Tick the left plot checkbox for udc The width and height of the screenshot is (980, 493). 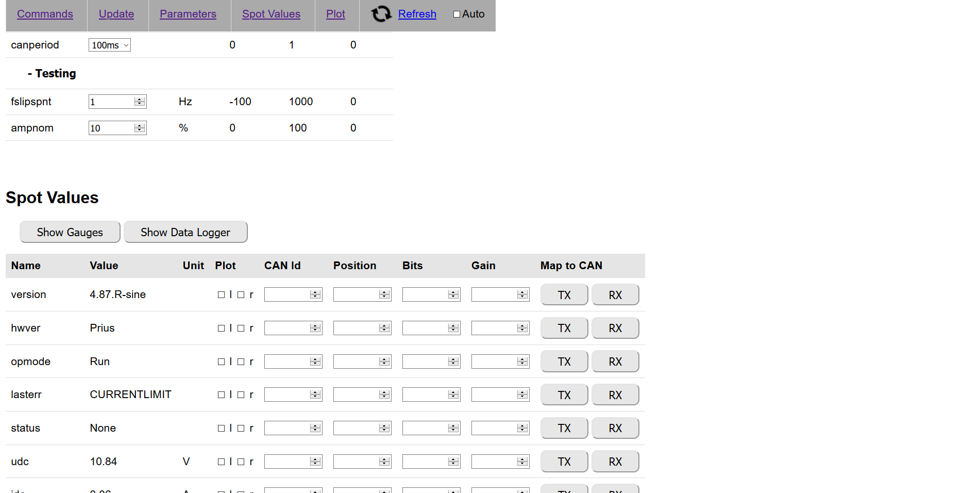(x=221, y=462)
